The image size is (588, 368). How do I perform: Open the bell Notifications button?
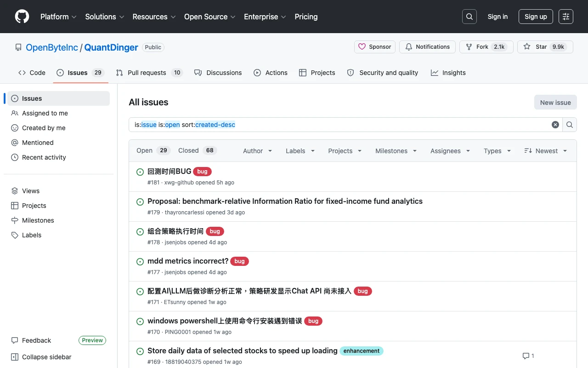427,47
